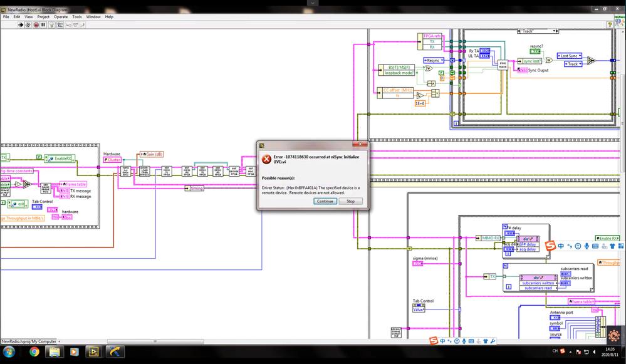Open the Help menu
The width and height of the screenshot is (626, 364).
click(x=110, y=17)
